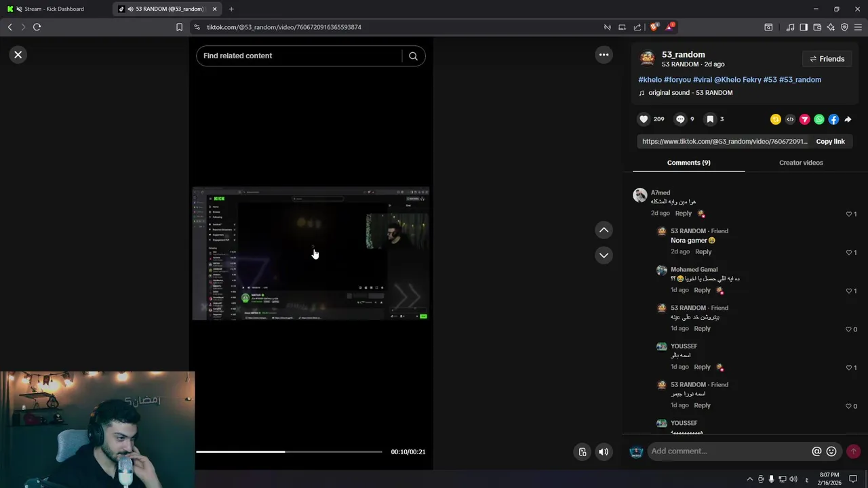This screenshot has width=868, height=488.
Task: Repost video with yellow repost icon
Action: [x=776, y=119]
